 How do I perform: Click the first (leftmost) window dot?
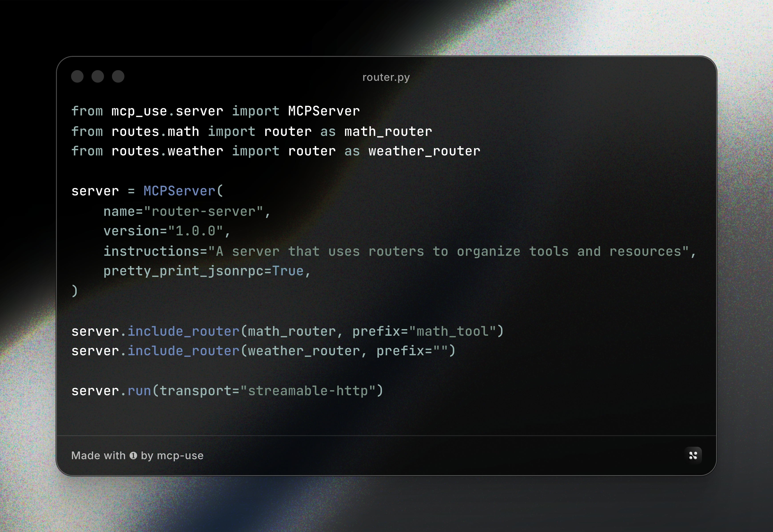click(77, 76)
